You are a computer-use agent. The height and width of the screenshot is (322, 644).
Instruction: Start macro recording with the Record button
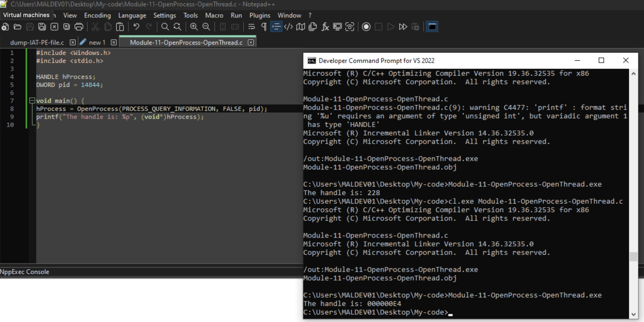pyautogui.click(x=366, y=27)
